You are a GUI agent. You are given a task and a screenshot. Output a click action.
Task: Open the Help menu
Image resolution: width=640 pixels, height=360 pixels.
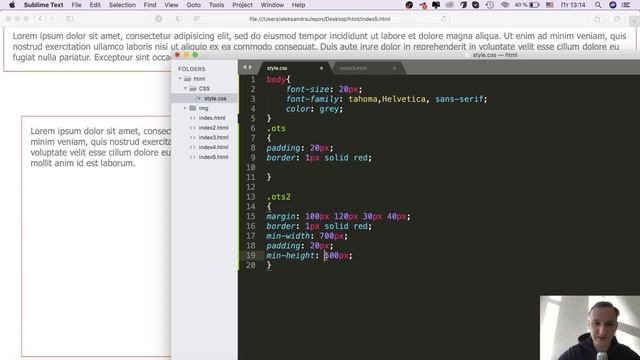[x=298, y=5]
